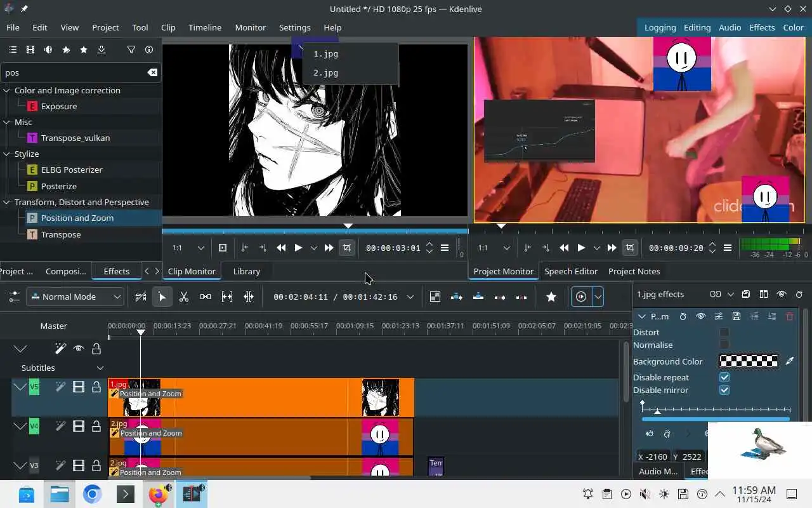The width and height of the screenshot is (812, 508).
Task: Overwrite clip zone in timeline icon
Action: tap(478, 297)
